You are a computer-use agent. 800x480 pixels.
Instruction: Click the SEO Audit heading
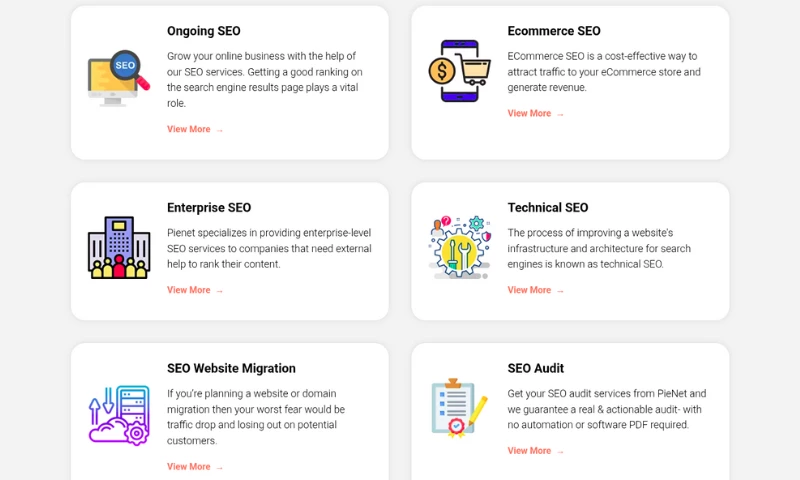click(536, 368)
